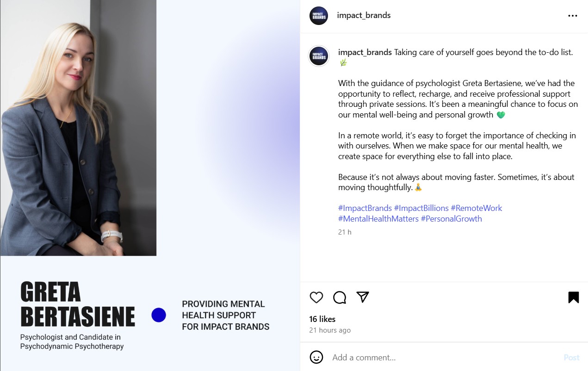Open the impact_brands username in the caption

click(365, 52)
